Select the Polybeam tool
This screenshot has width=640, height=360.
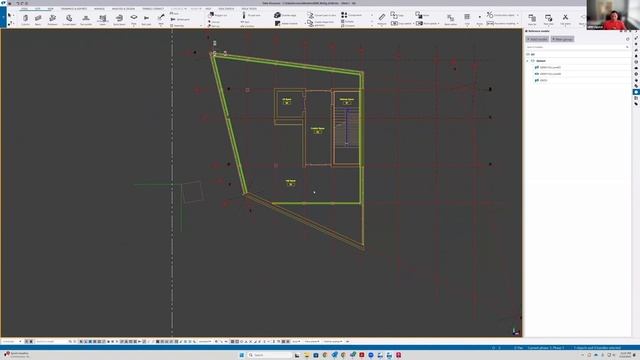tap(52, 19)
